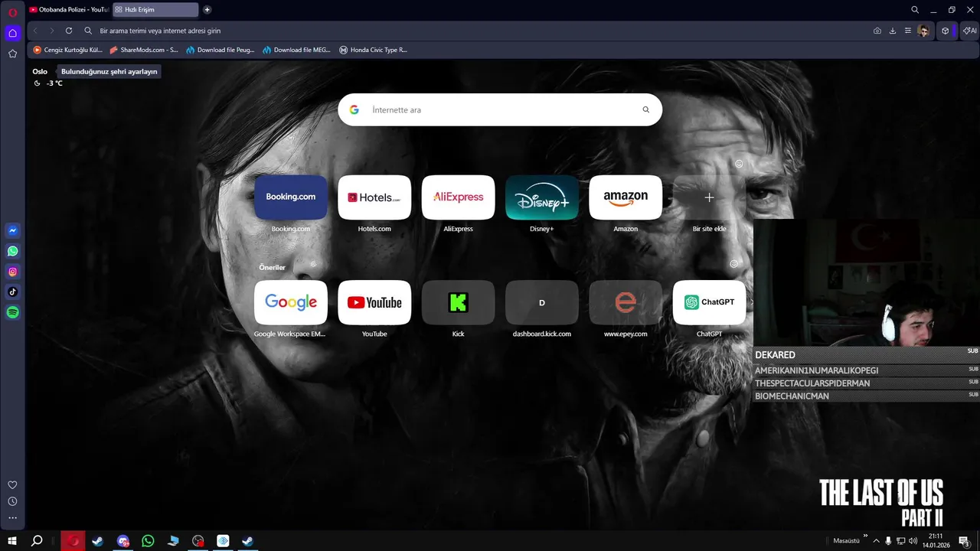The image size is (980, 551).
Task: Open ShareMods.com bookmark
Action: [x=144, y=50]
